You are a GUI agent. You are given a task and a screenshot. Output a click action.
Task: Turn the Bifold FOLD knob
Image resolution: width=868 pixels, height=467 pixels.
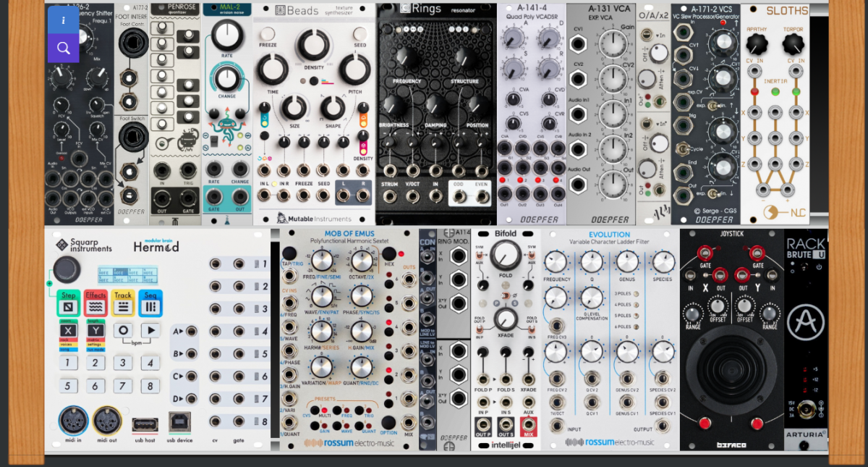point(506,254)
